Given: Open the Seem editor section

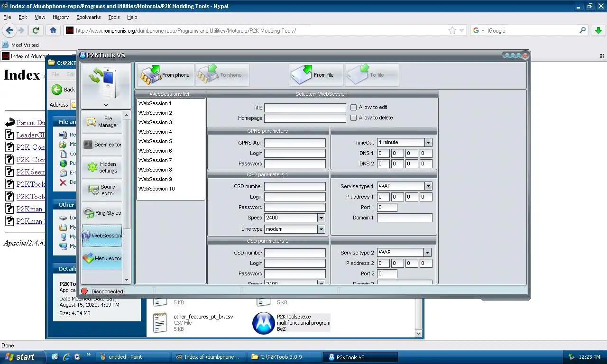Looking at the screenshot, I should pos(102,145).
